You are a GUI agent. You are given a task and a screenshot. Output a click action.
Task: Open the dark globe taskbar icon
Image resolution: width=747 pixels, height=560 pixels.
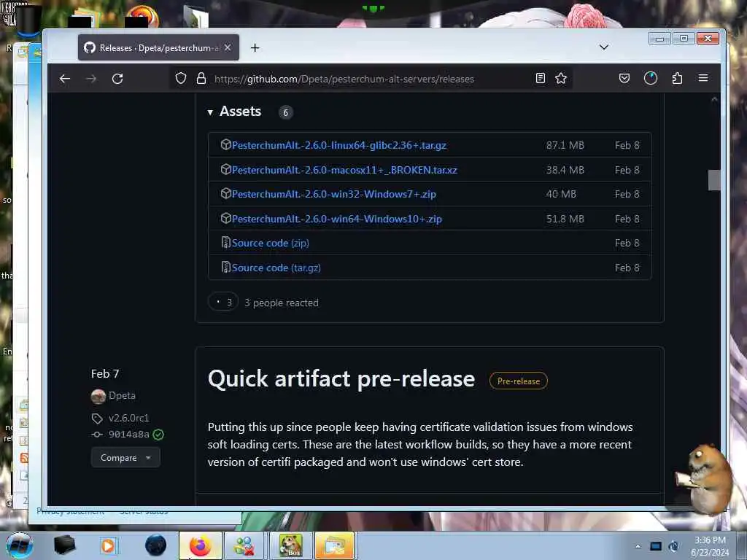[x=155, y=545]
